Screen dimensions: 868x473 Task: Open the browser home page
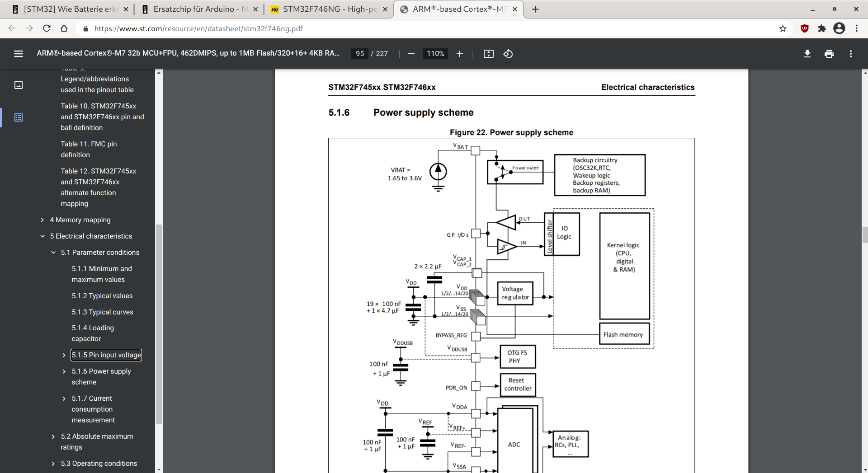(x=64, y=28)
